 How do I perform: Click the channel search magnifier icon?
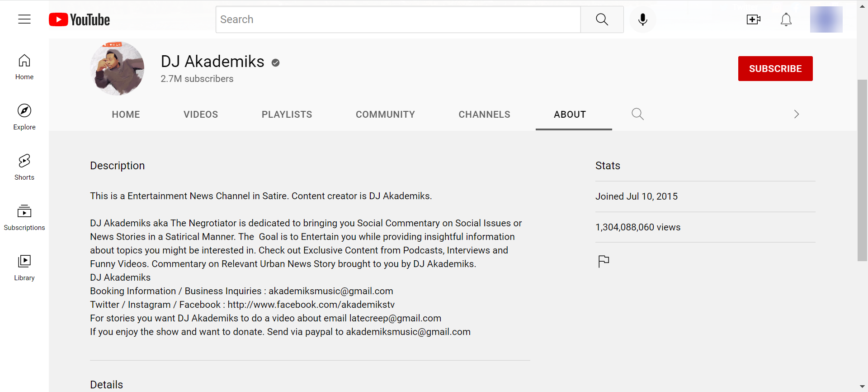click(x=637, y=114)
